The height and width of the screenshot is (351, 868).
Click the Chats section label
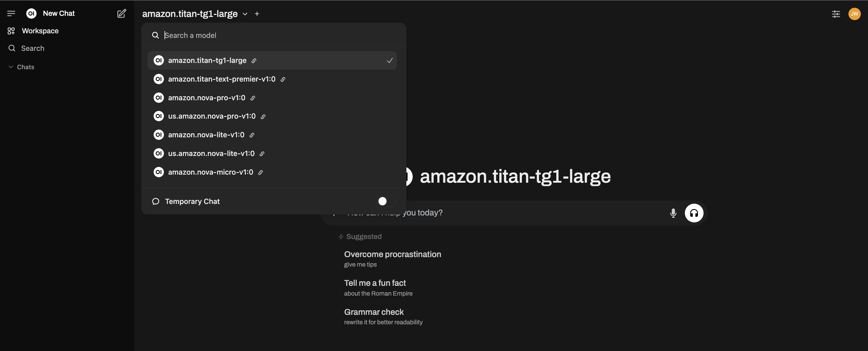26,67
